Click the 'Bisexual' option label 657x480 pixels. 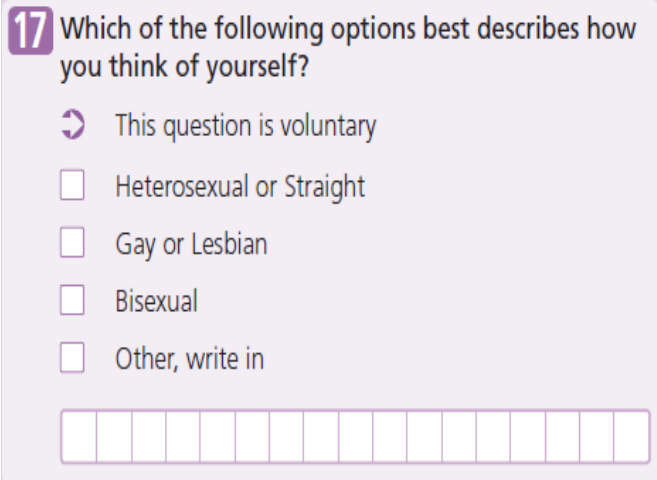155,301
